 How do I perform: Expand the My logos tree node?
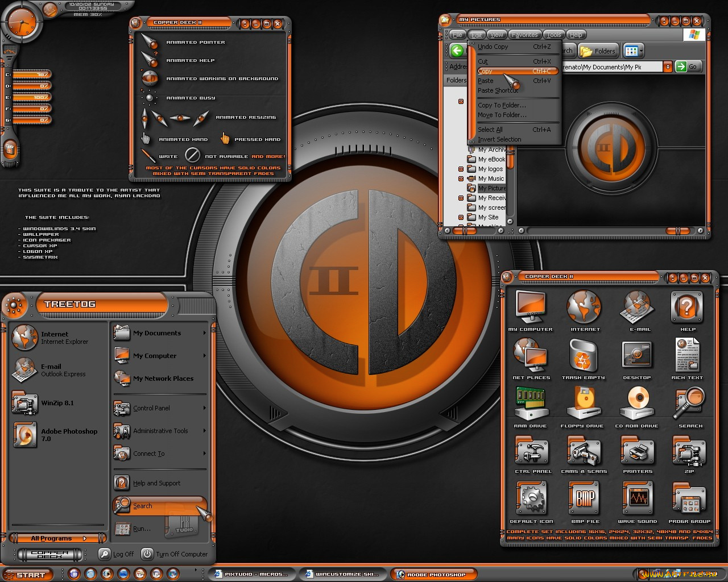click(461, 169)
